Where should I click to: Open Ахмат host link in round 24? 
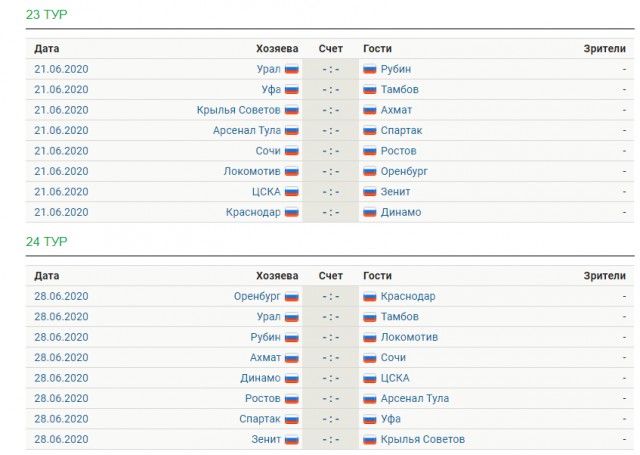(x=265, y=357)
